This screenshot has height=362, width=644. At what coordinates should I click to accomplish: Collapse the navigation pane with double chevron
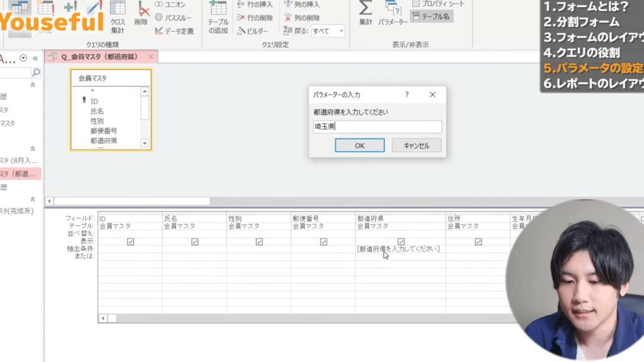tap(35, 58)
